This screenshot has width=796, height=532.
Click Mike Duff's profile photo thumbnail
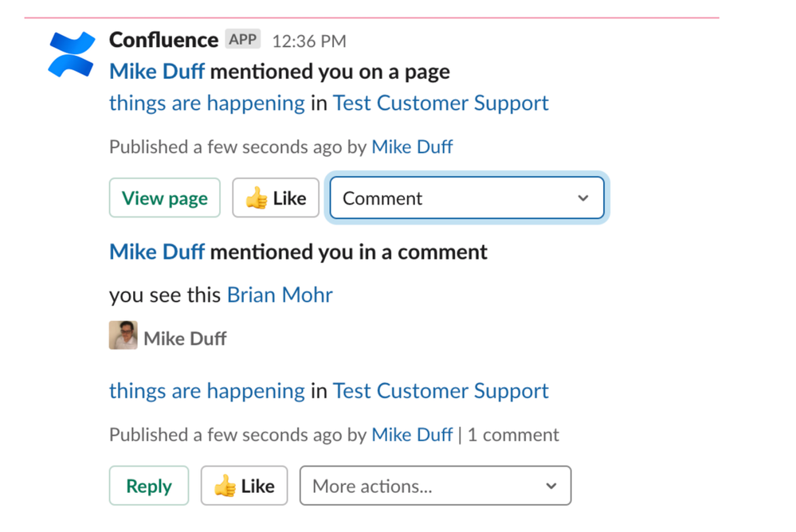pyautogui.click(x=123, y=335)
